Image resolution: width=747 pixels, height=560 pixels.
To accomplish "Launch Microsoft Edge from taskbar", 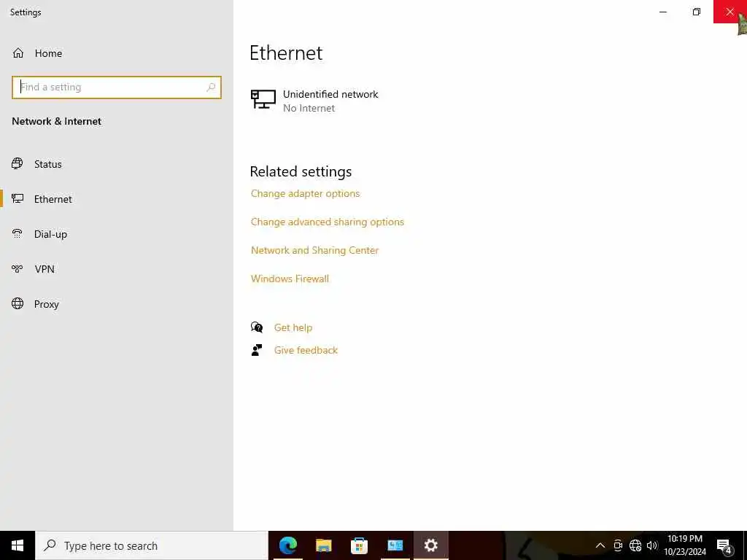I will click(288, 545).
